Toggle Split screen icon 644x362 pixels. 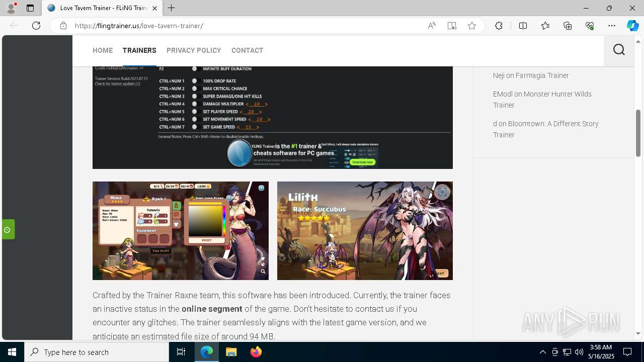tap(523, 26)
